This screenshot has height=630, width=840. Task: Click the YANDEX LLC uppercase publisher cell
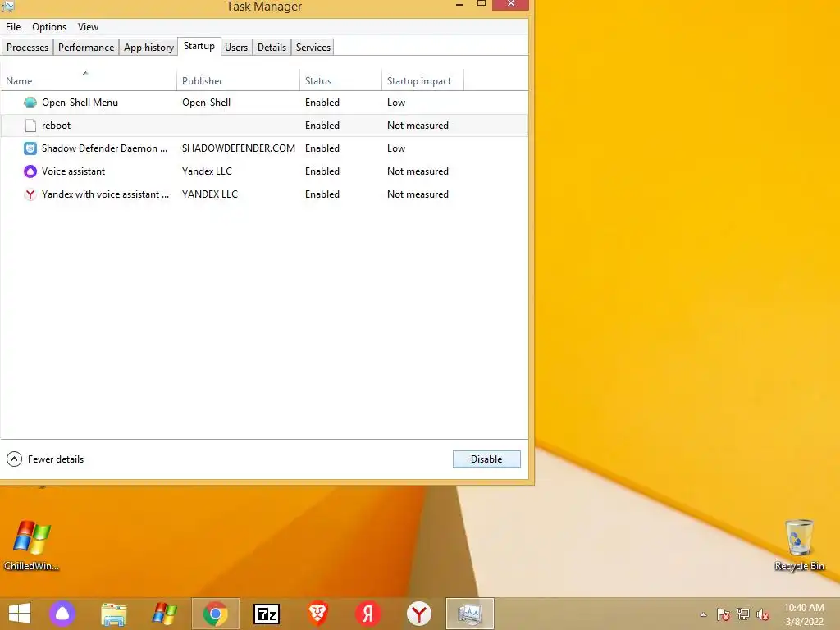(209, 194)
